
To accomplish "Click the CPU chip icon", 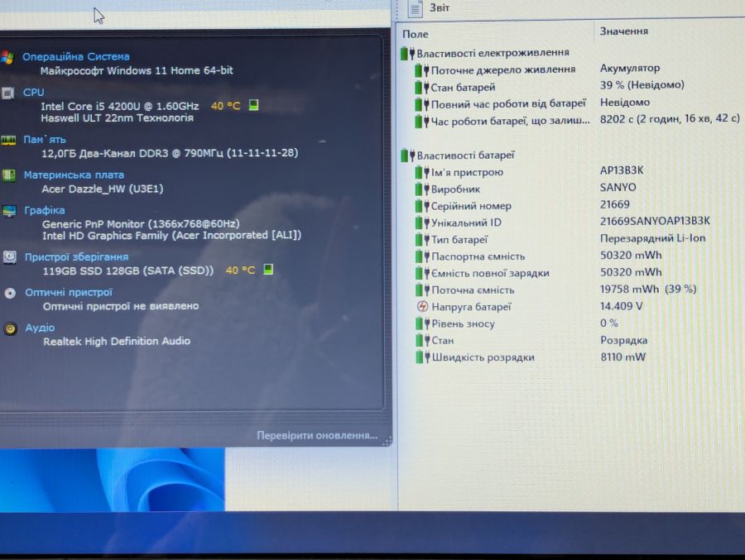I will [x=7, y=93].
